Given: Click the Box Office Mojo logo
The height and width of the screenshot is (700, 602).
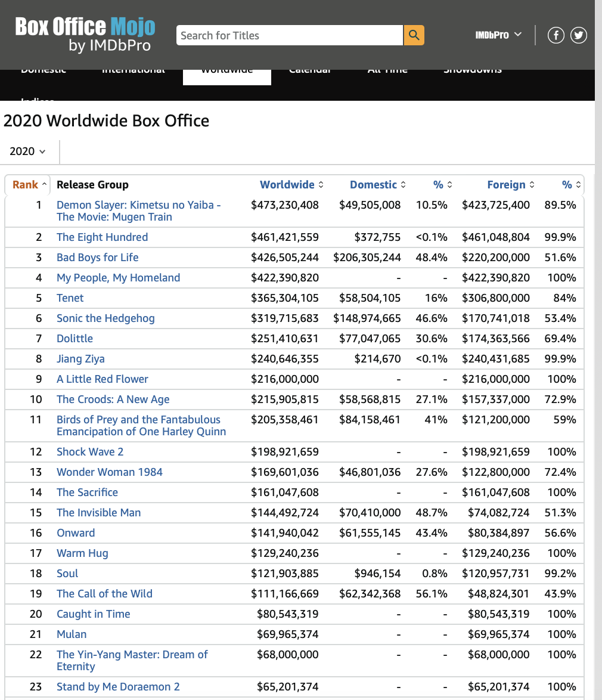Looking at the screenshot, I should pyautogui.click(x=85, y=35).
